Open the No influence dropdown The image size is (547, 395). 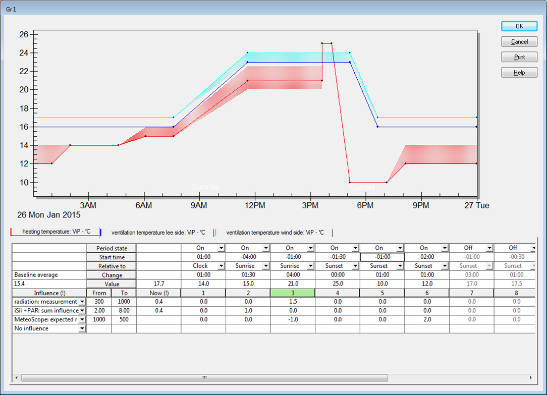click(x=82, y=329)
